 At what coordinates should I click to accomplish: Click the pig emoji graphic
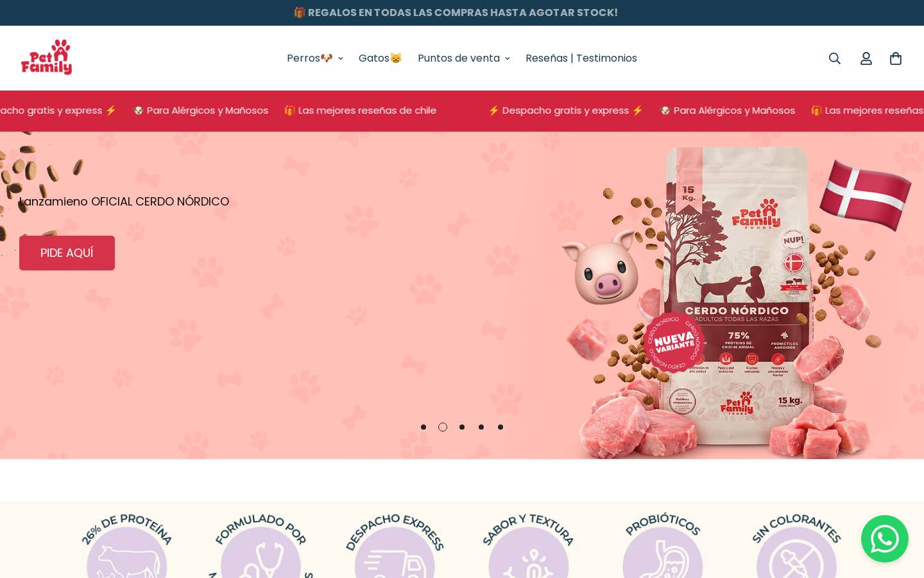pos(601,267)
